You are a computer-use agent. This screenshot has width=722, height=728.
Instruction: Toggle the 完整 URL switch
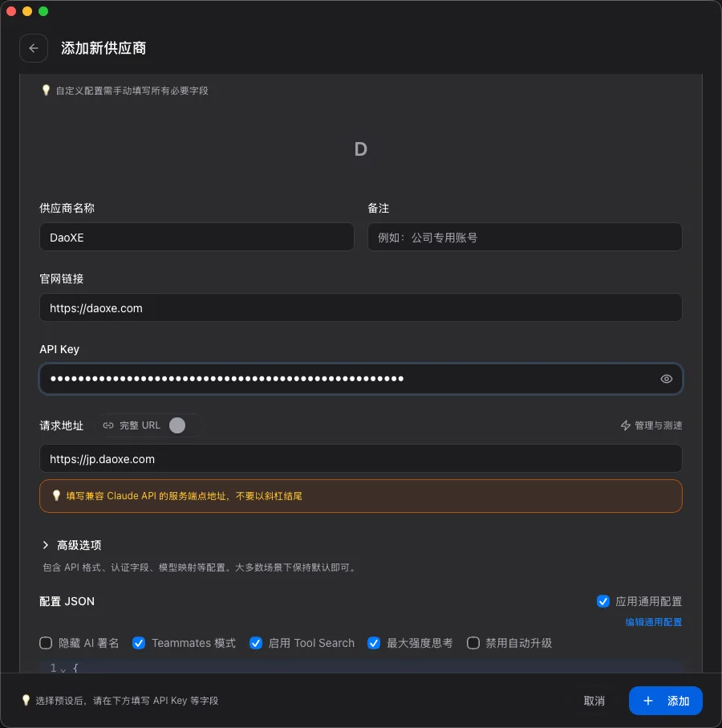pos(181,425)
